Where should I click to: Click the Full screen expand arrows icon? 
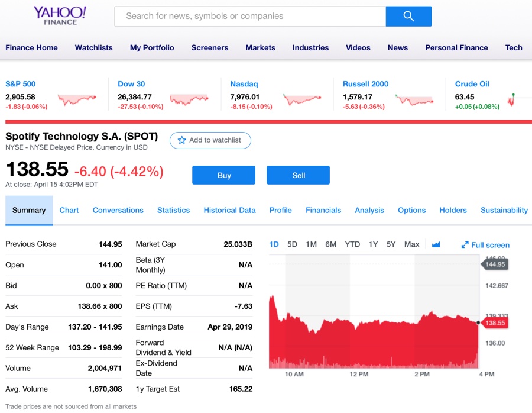point(465,245)
